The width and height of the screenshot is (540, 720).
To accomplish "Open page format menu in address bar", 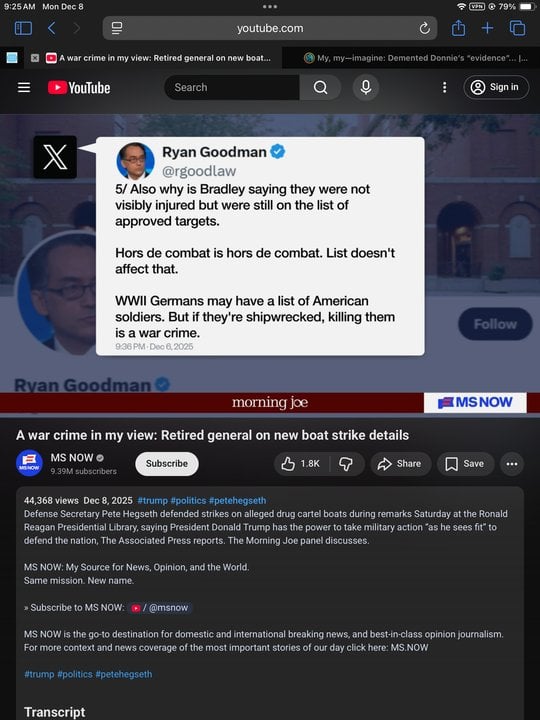I will pos(117,28).
